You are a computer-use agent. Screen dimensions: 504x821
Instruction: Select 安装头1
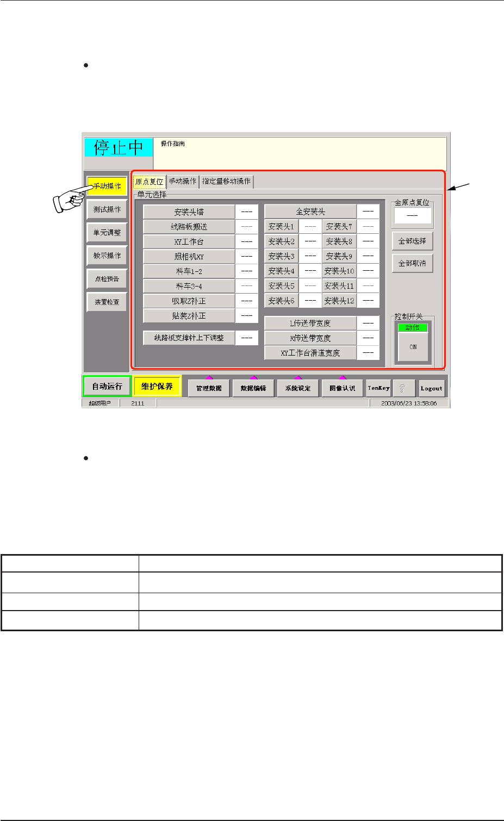click(282, 226)
